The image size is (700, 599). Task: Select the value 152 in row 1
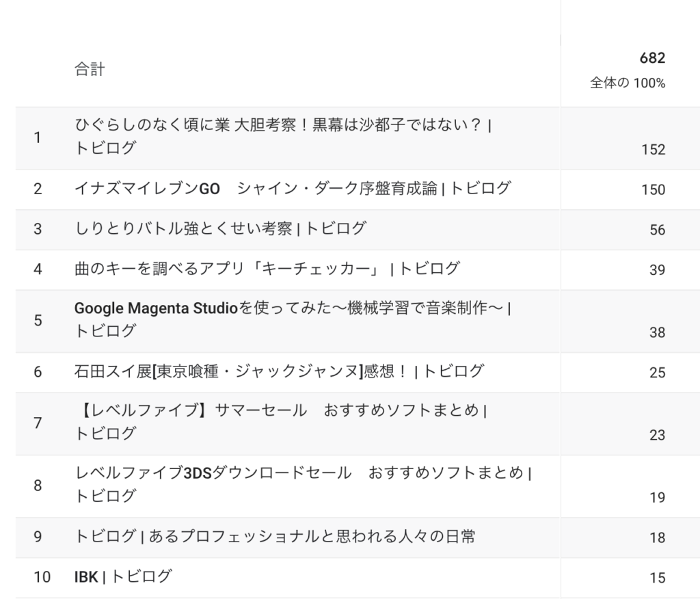pos(653,149)
